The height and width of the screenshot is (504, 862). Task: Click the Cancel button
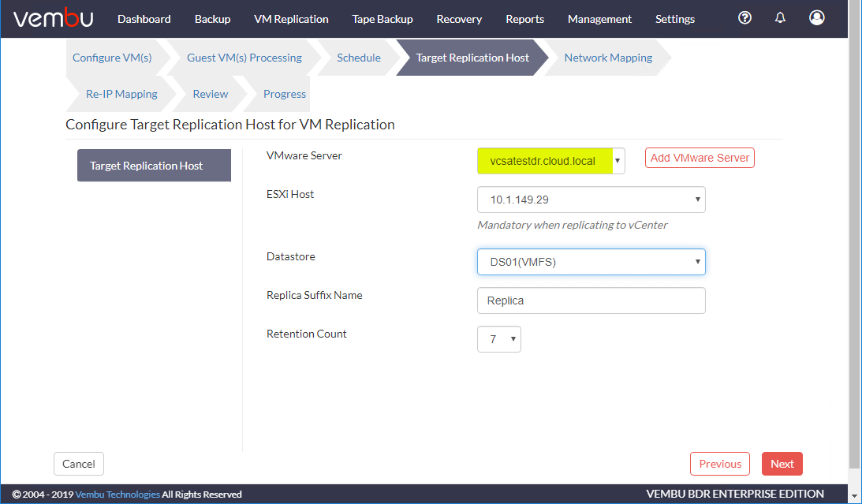point(79,464)
